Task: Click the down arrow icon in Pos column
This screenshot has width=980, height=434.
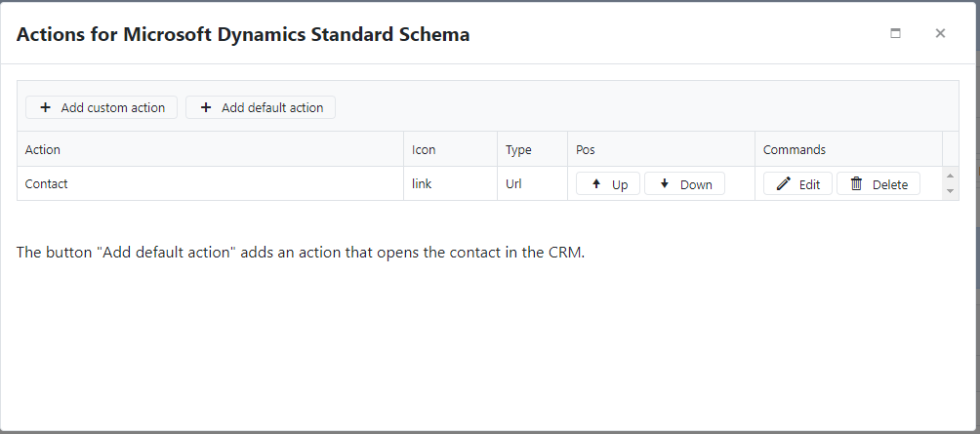Action: pos(665,183)
